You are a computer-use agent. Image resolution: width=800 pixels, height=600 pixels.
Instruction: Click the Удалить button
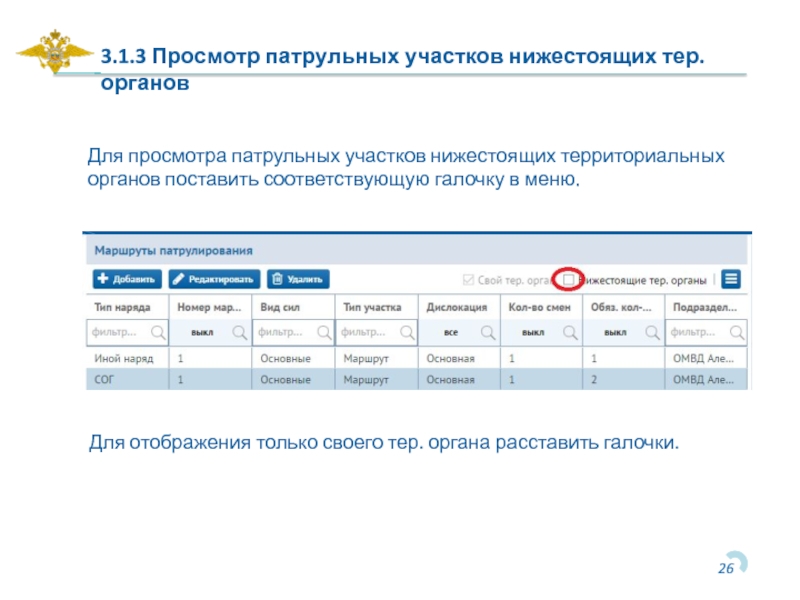click(x=298, y=279)
